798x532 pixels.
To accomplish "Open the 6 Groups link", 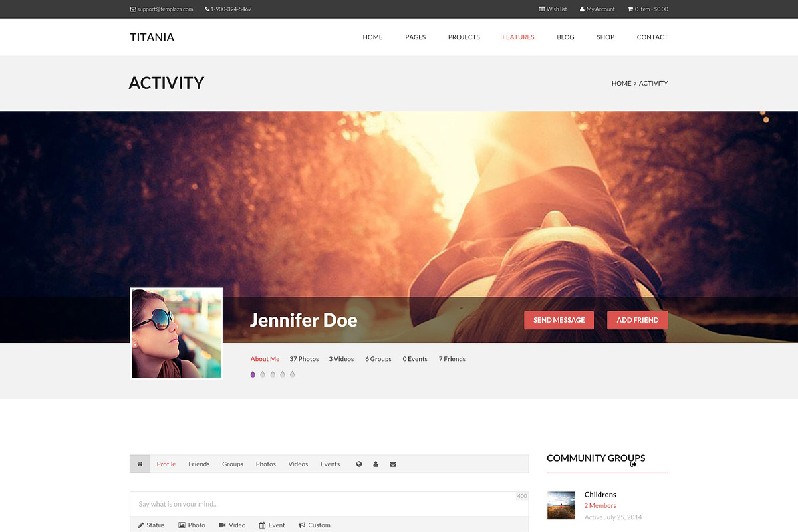I will tap(378, 359).
